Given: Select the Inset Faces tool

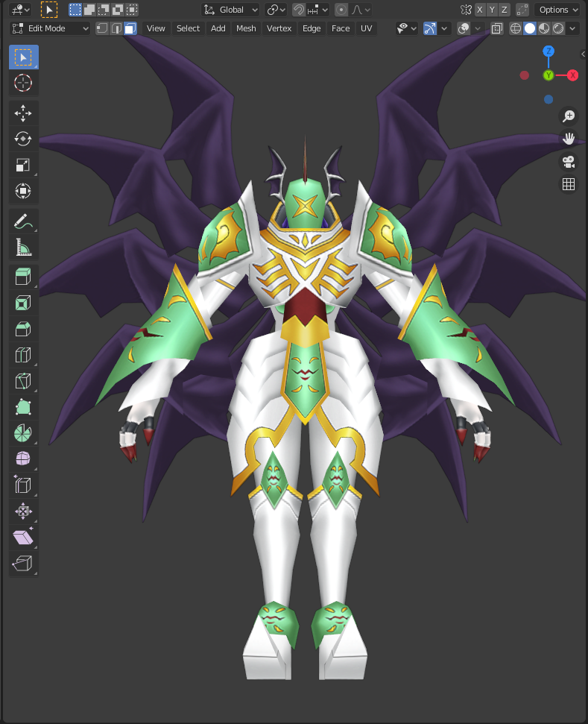Looking at the screenshot, I should (x=23, y=303).
